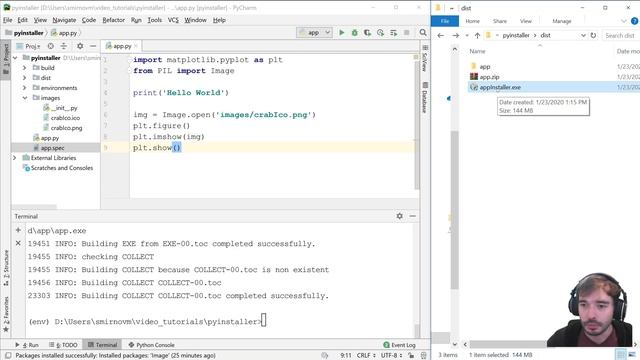Click concurrency diagram run icon

pyautogui.click(x=393, y=33)
